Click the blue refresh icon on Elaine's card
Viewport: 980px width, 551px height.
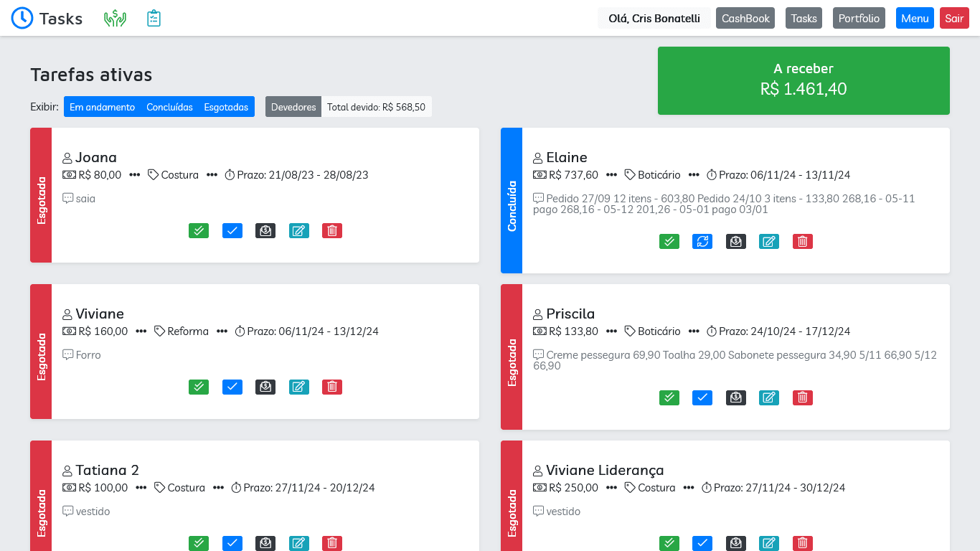pos(702,241)
